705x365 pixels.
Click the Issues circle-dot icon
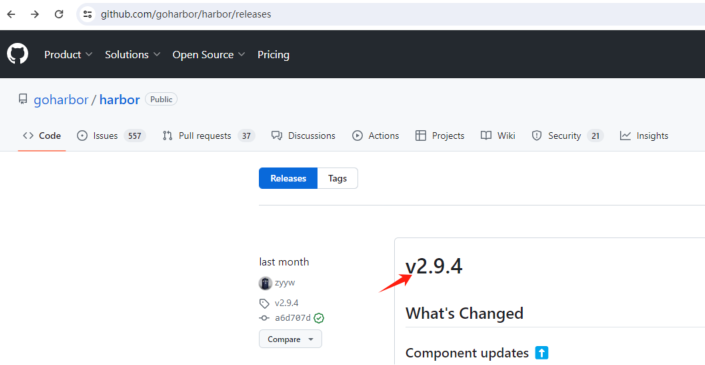(x=82, y=136)
